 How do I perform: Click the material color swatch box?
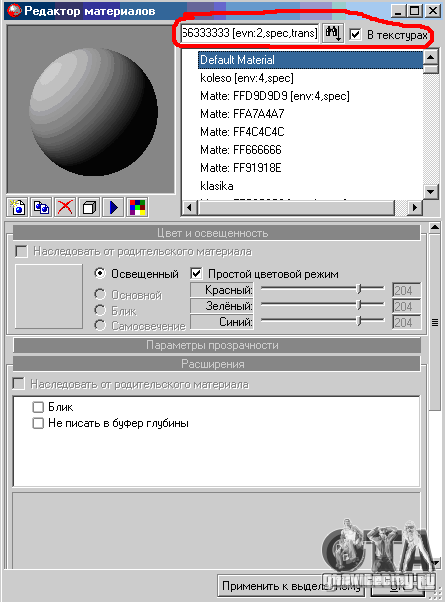click(x=49, y=296)
